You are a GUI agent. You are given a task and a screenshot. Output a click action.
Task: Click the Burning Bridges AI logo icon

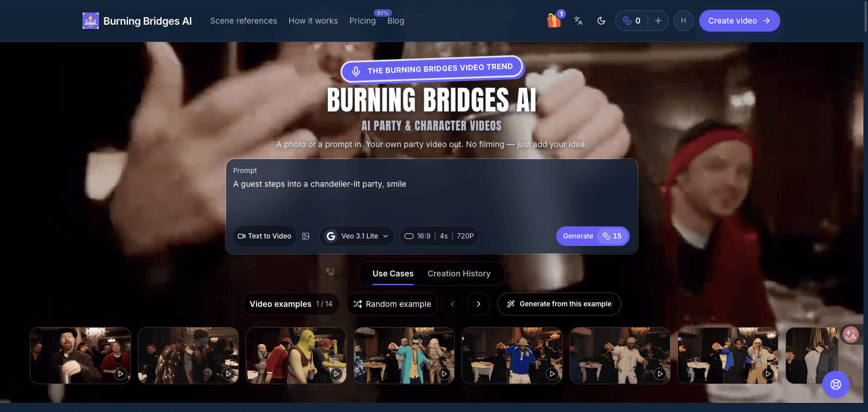click(91, 21)
